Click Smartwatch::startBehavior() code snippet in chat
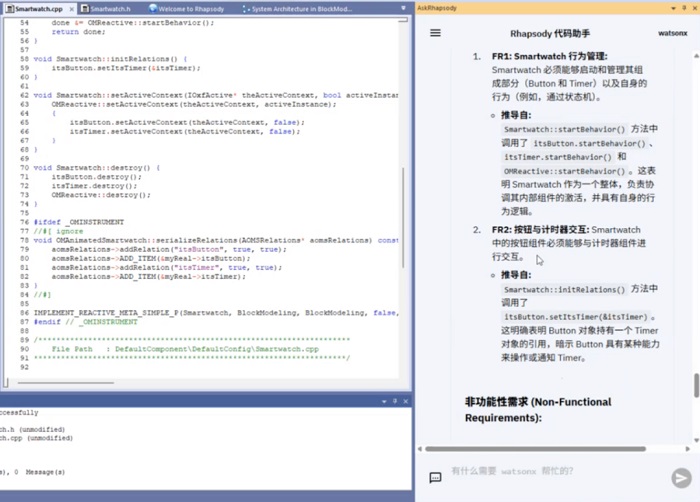Screen dimensions: 700x502 (564, 130)
